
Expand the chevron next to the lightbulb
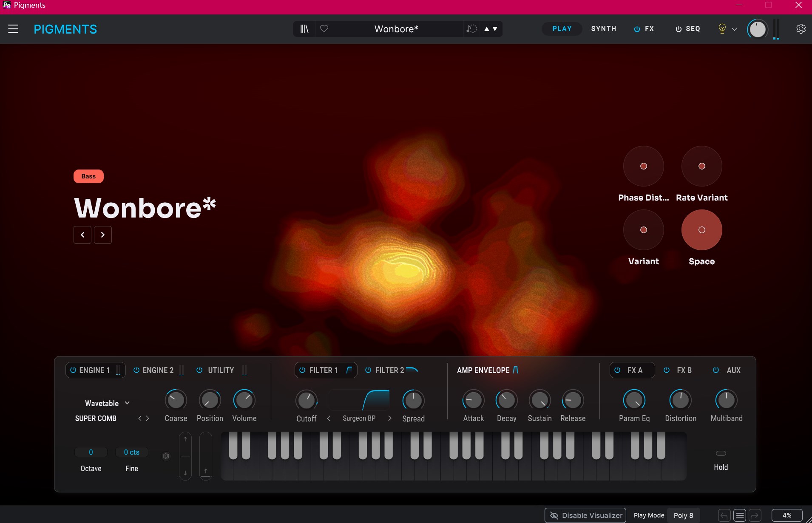[x=734, y=29]
